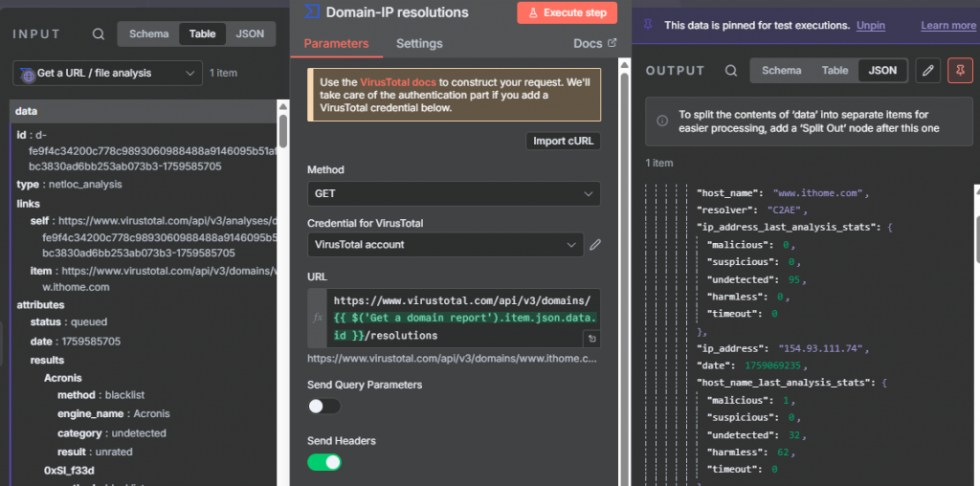Image resolution: width=980 pixels, height=486 pixels.
Task: Edit VirusTotal credential with pencil icon
Action: [x=595, y=245]
